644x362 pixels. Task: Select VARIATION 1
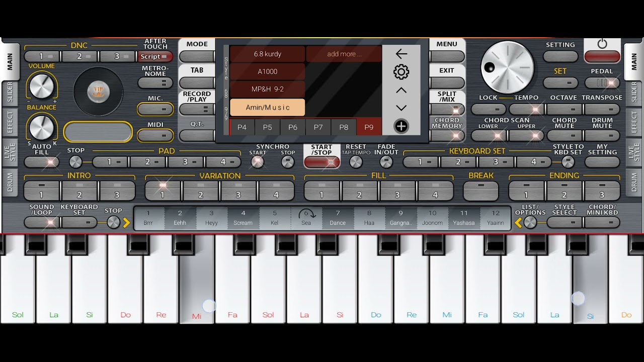163,191
